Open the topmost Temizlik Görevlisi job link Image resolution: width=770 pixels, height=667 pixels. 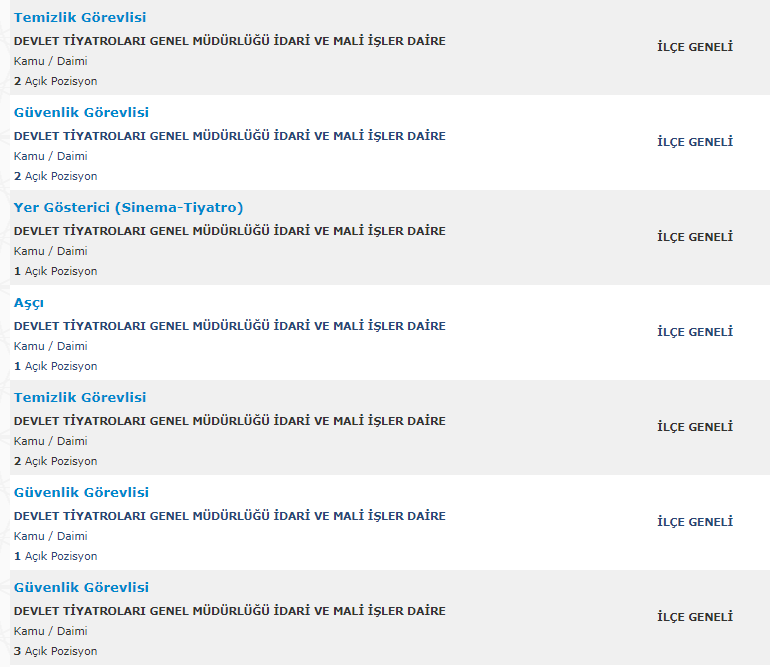[x=80, y=18]
